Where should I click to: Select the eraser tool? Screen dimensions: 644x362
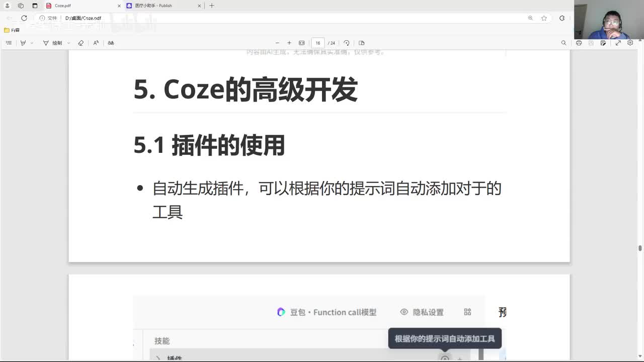point(81,43)
